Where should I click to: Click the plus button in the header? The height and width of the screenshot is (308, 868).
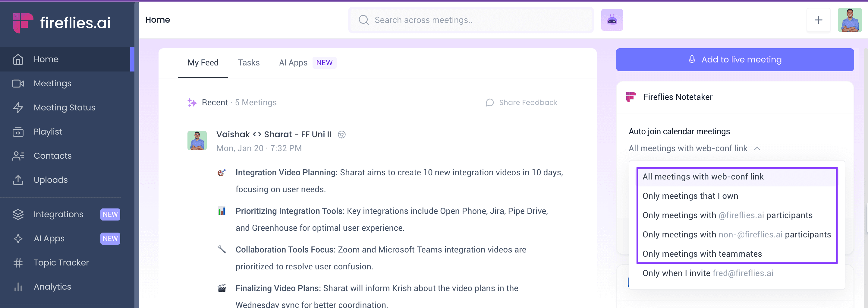[818, 20]
